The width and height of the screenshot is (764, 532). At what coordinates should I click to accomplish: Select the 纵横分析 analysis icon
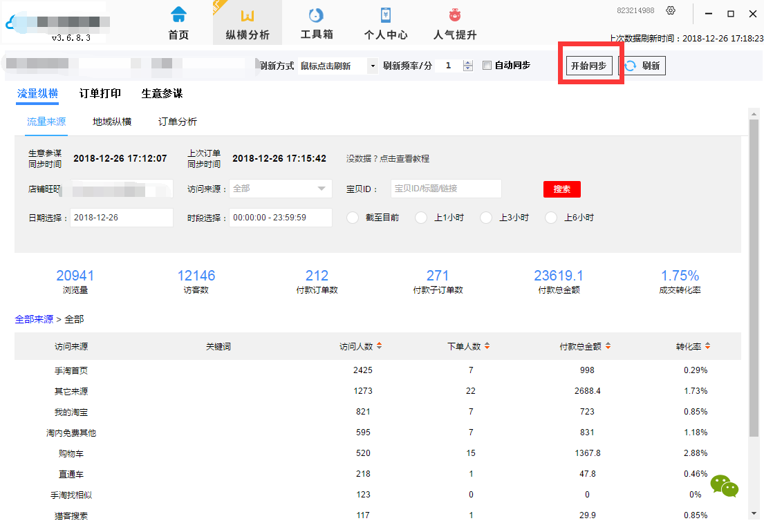pos(248,15)
